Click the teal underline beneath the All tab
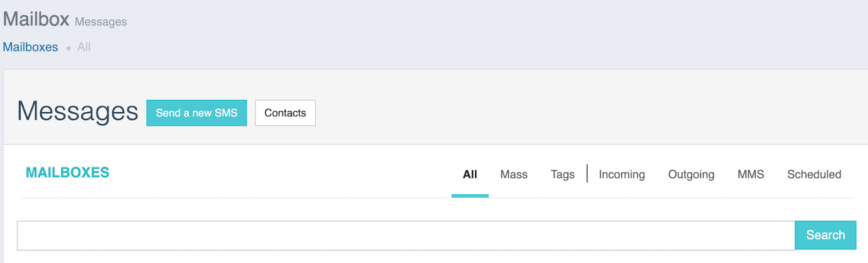The image size is (868, 263). (470, 196)
